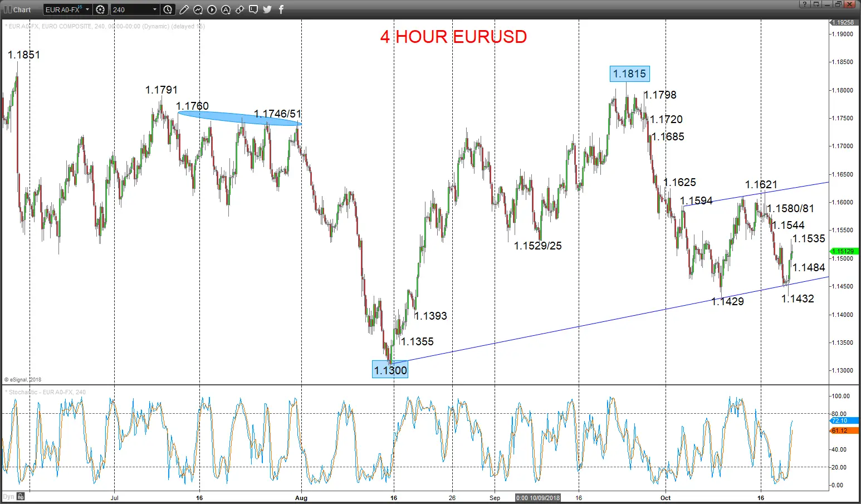Click the 1.1300 low price label
The width and height of the screenshot is (861, 504).
pos(390,370)
